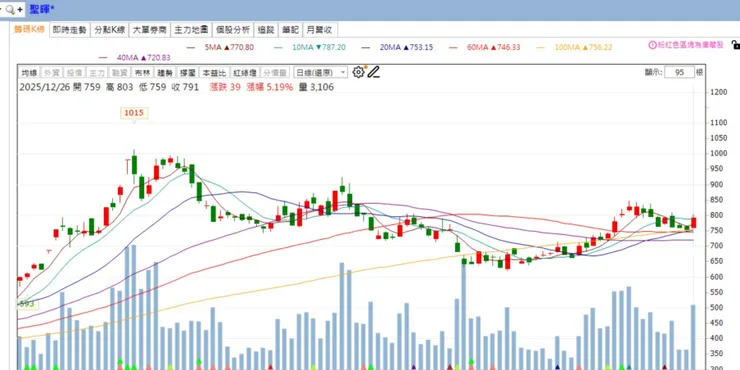Click the rightmost volume bar
Image resolution: width=740 pixels, height=370 pixels.
click(693, 337)
